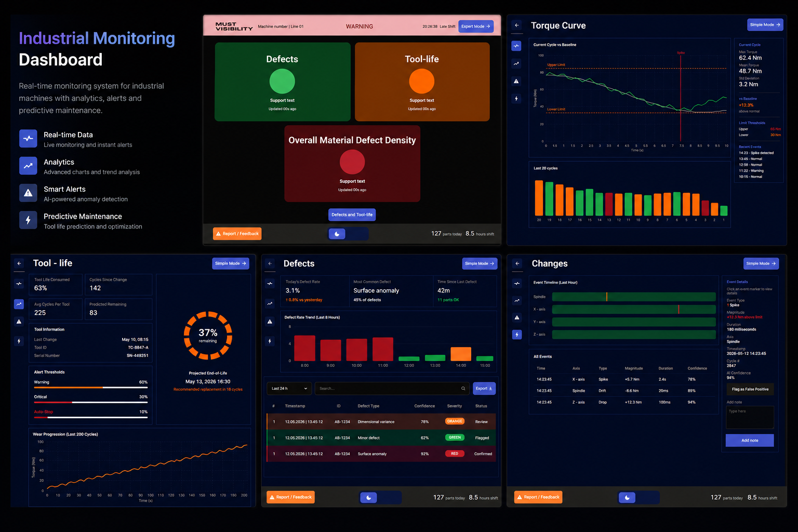Go back using the Torque Curve back arrow
The image size is (798, 532).
516,25
